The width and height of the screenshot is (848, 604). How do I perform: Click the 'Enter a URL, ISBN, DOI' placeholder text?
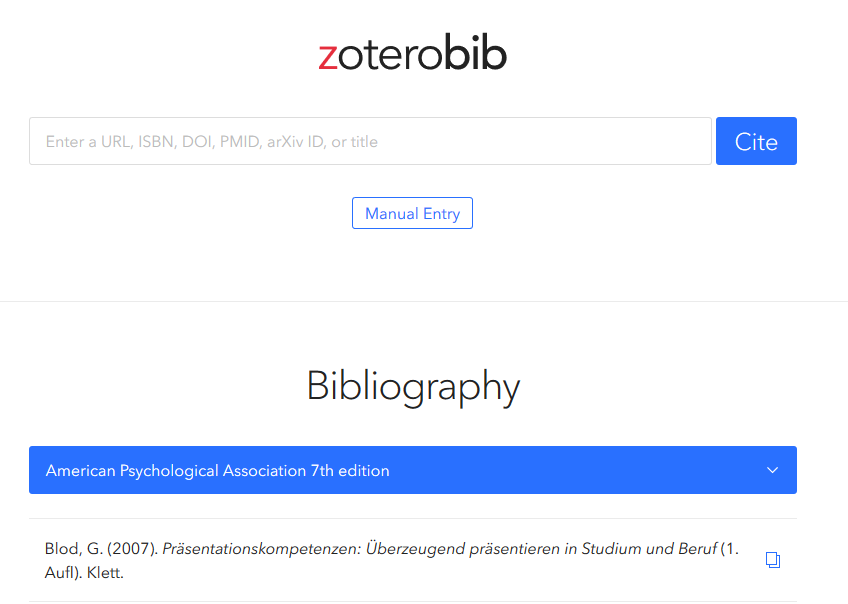point(212,141)
